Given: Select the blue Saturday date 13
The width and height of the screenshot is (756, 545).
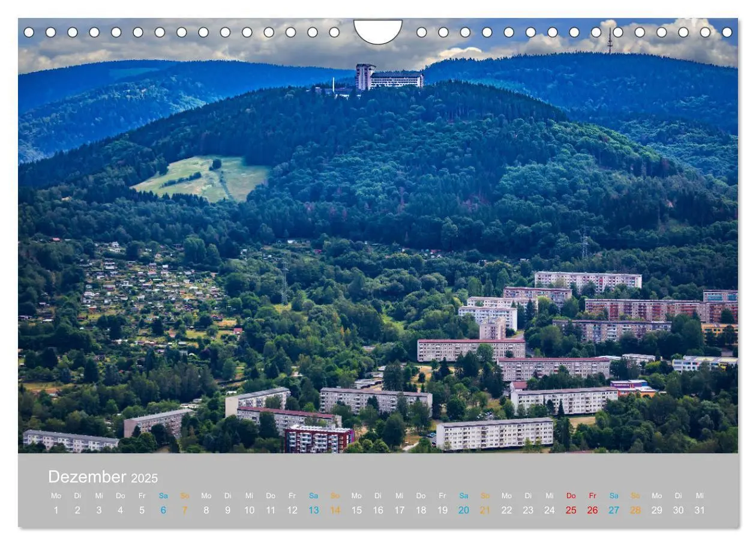Looking at the screenshot, I should click(314, 510).
